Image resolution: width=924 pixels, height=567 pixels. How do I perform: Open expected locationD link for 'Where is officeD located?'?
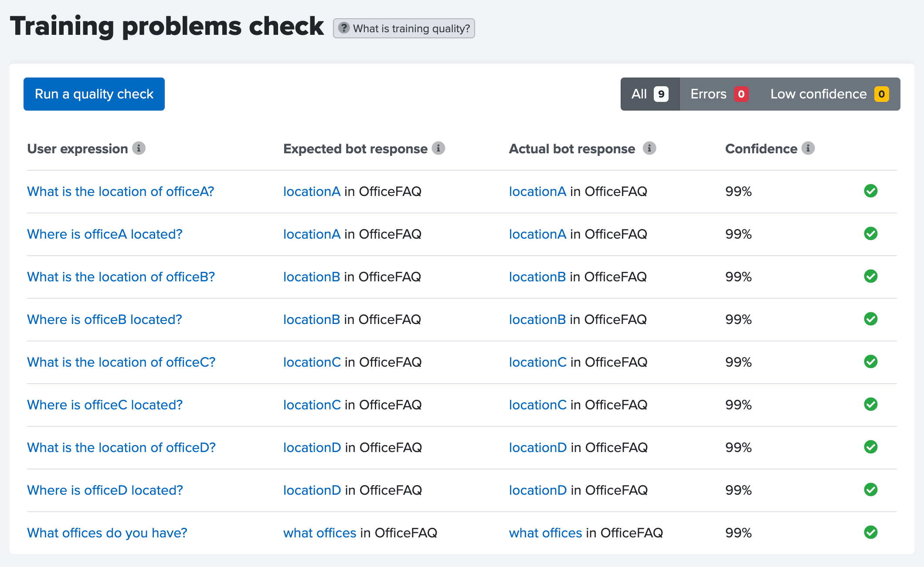(312, 490)
